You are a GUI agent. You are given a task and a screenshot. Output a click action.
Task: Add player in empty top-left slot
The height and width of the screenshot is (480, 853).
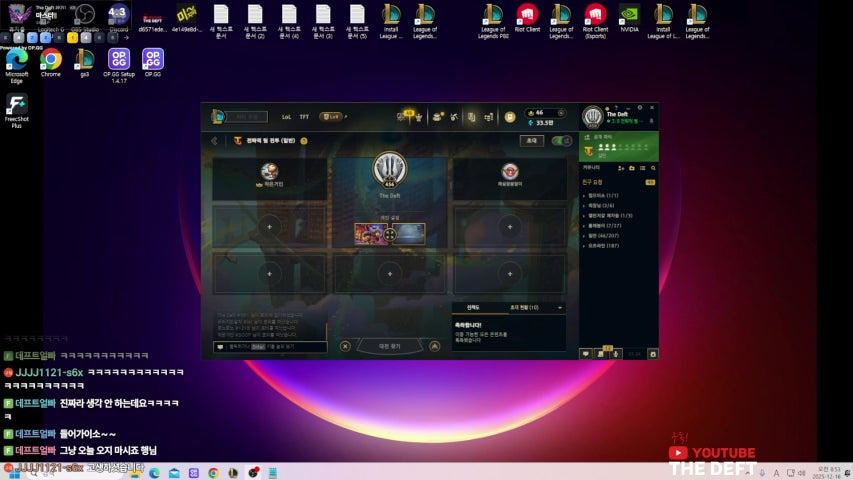tap(269, 227)
